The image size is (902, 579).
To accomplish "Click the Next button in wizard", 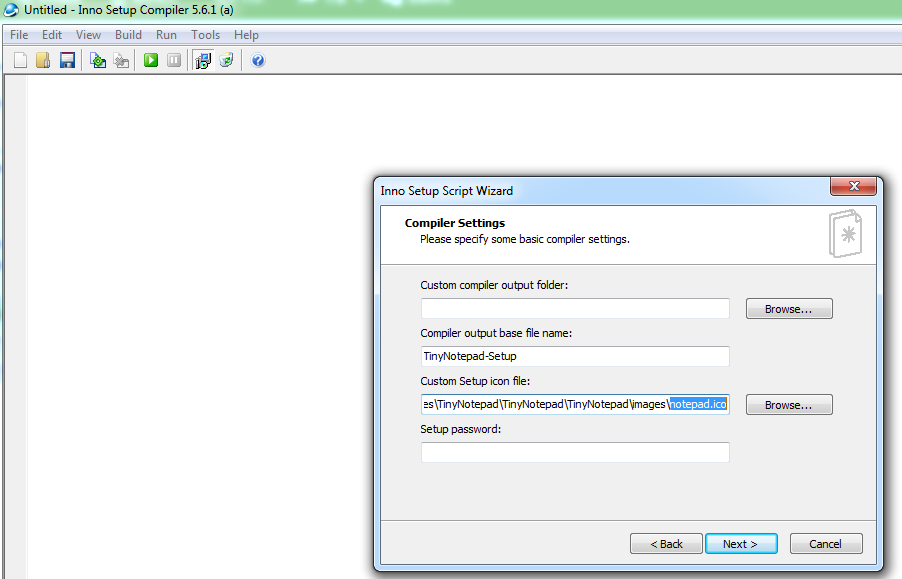I will coord(741,544).
